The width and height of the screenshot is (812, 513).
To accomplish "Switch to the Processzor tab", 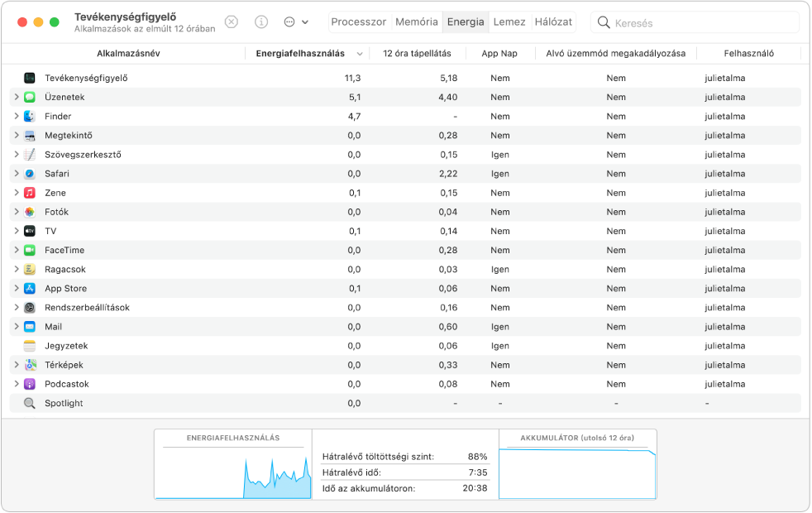I will click(359, 22).
